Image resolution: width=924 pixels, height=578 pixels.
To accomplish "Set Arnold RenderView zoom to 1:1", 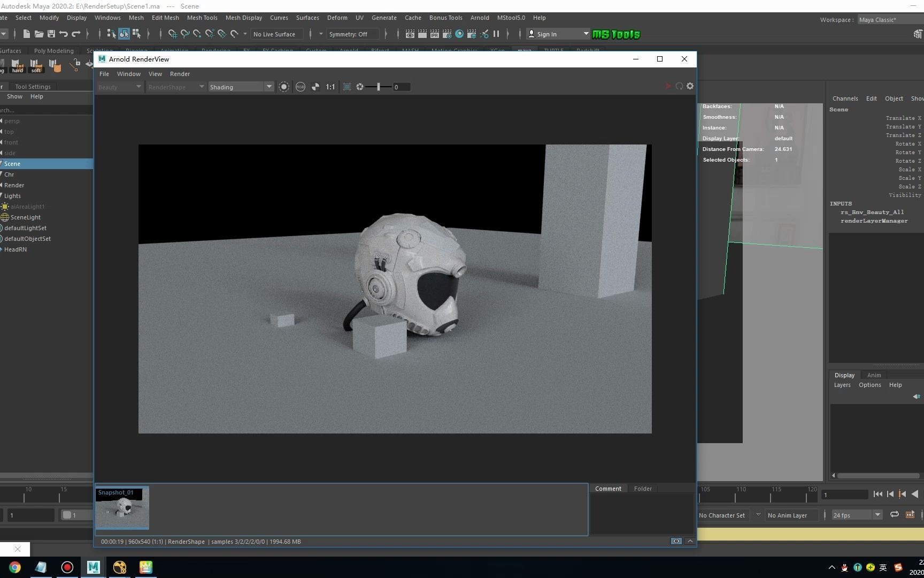I will (330, 87).
